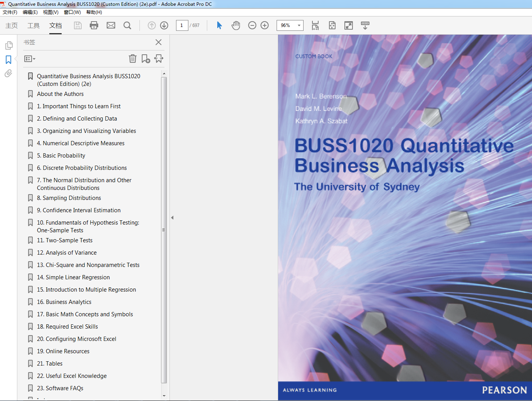Image resolution: width=532 pixels, height=401 pixels.
Task: Open '17. Basic Math Concepts and Symbols'
Action: tap(85, 314)
